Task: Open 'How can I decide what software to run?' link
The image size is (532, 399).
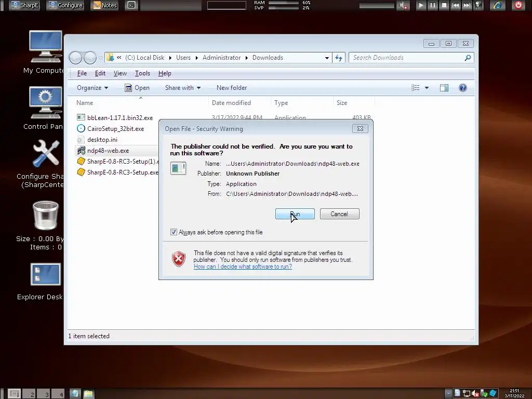Action: pyautogui.click(x=243, y=267)
